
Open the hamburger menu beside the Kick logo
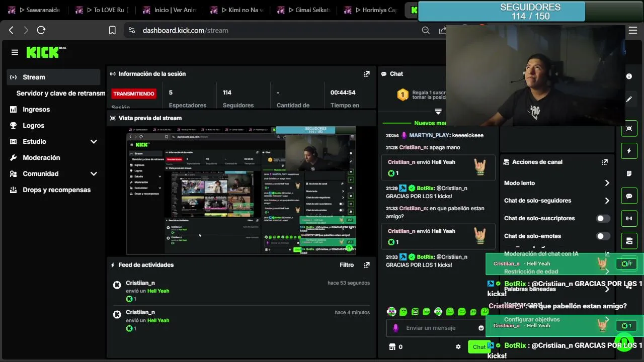pyautogui.click(x=15, y=52)
